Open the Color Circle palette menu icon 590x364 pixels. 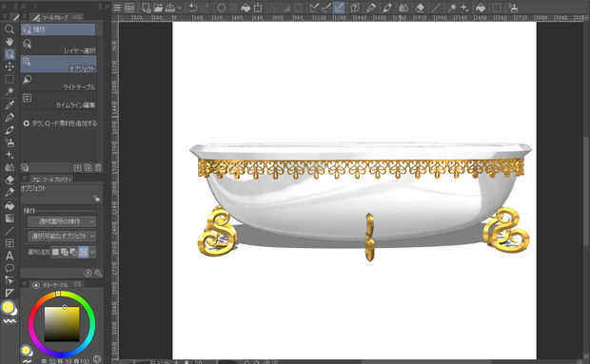[x=25, y=284]
